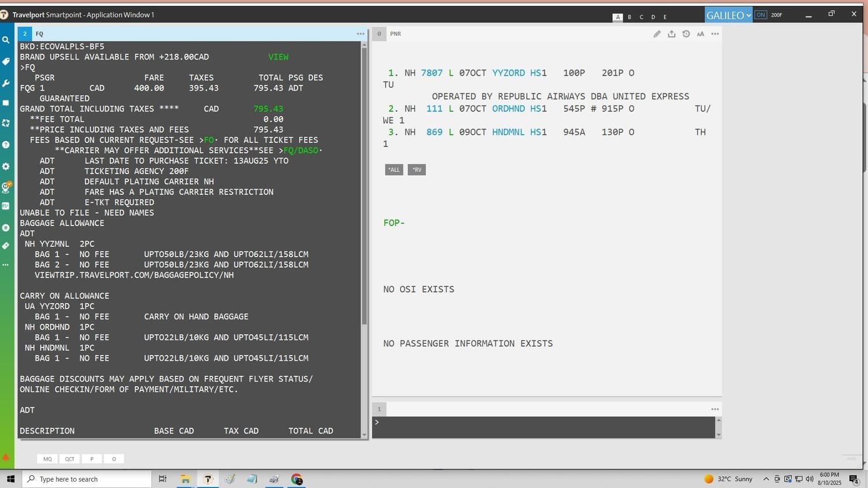This screenshot has height=488, width=868.
Task: Switch to work area E
Action: coord(665,17)
